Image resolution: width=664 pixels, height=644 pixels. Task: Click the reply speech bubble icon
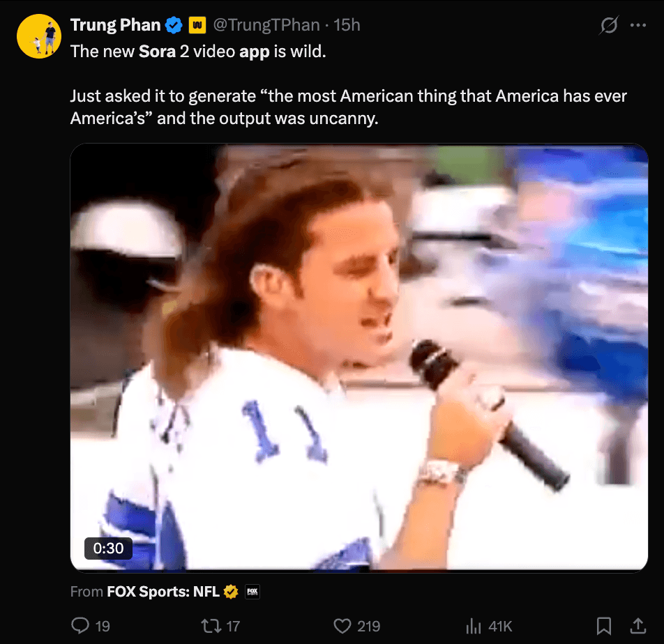(82, 625)
